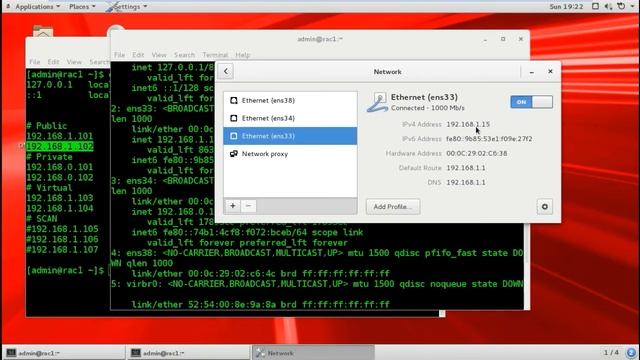Click the 192.168.1.101 public address line

click(60, 136)
